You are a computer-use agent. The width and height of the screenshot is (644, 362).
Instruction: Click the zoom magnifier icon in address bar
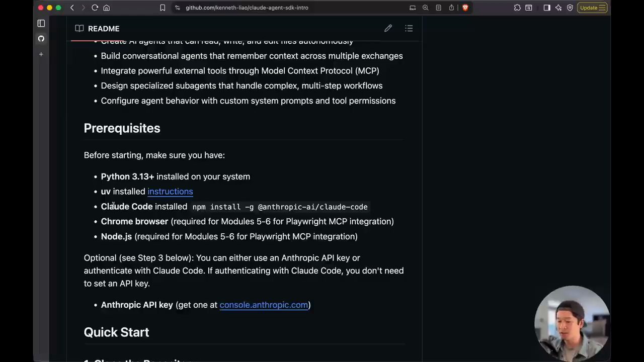pos(426,8)
